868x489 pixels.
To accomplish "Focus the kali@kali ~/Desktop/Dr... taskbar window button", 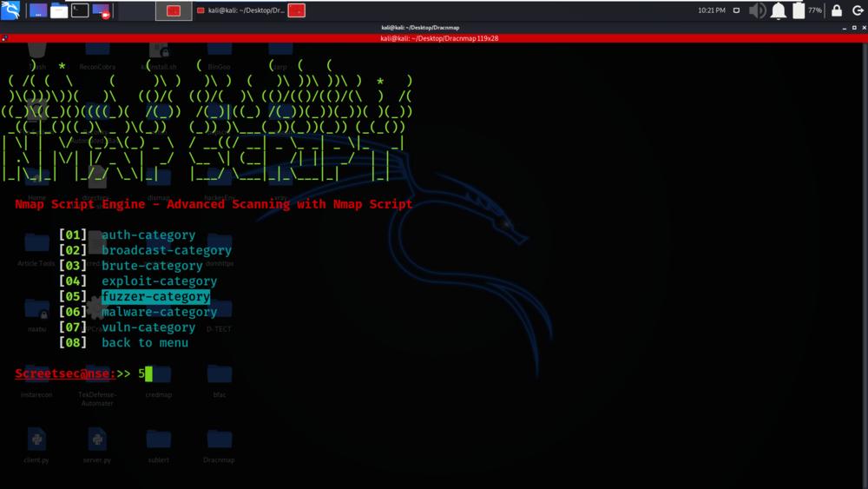I will [240, 10].
